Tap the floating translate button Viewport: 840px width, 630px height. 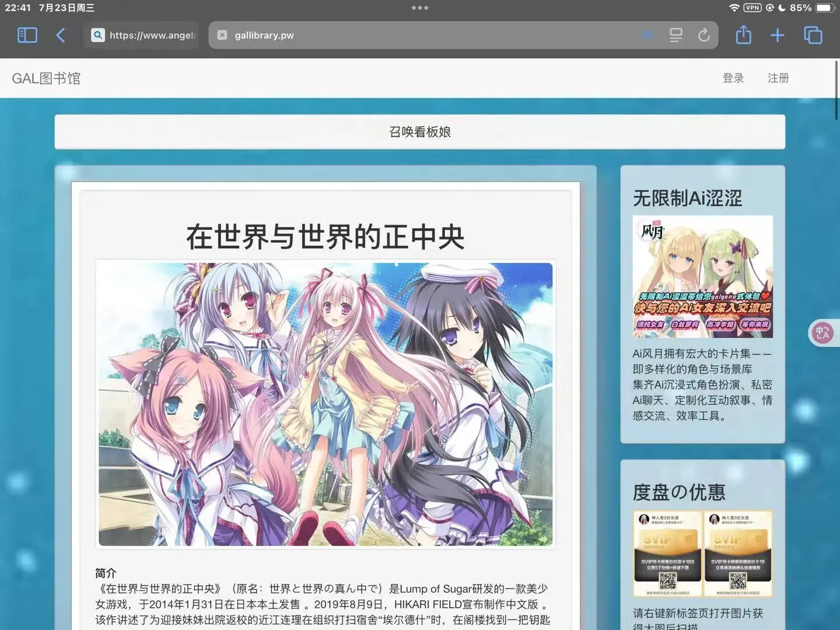click(x=823, y=332)
